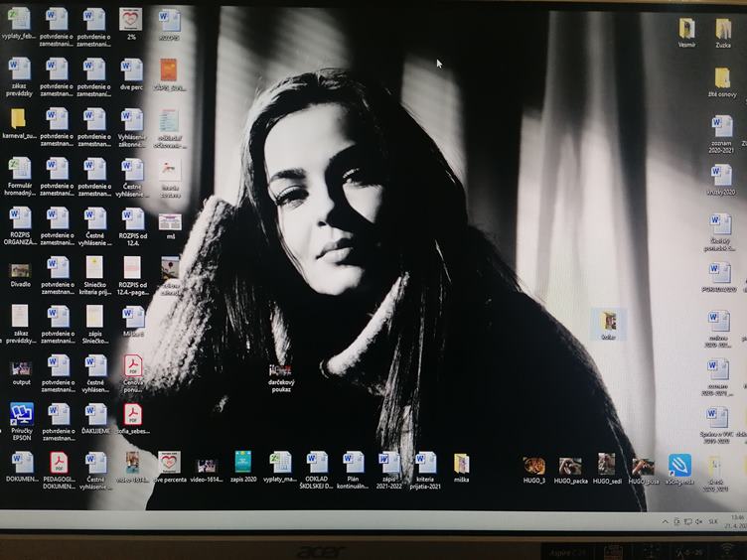Open the Zuzka folder at top right
This screenshot has width=747, height=560.
723,29
